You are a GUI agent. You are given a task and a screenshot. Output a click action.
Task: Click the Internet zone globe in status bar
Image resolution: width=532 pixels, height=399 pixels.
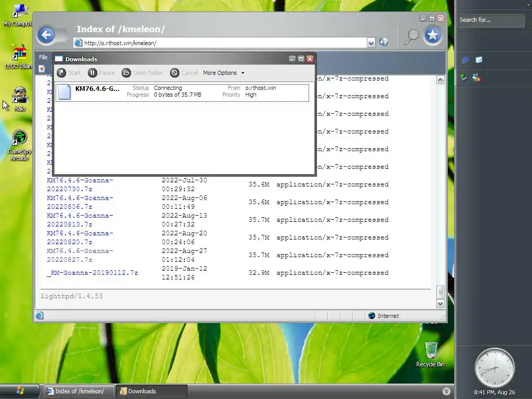(x=372, y=315)
